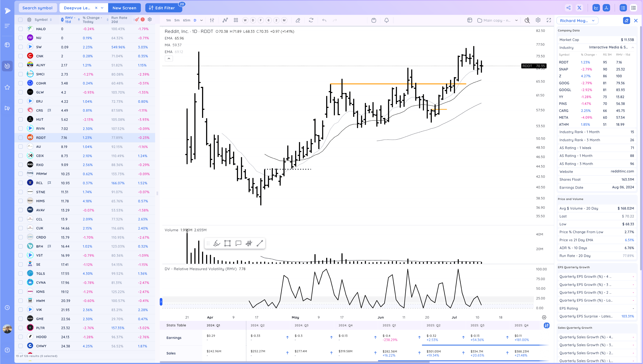Screen dimensions: 643x364
Task: Open the watchlist star in left sidebar
Action: [7, 87]
